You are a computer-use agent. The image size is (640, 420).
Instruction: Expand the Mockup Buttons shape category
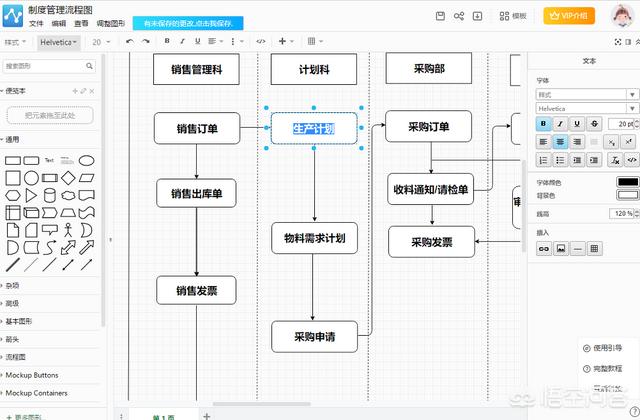tap(32, 375)
